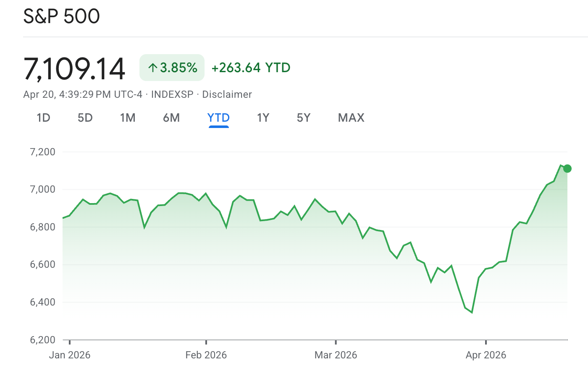Open the Disclaimer link
This screenshot has height=376, width=588.
[x=227, y=94]
